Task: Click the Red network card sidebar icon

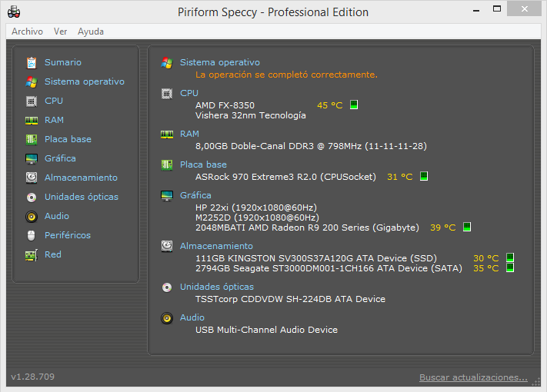Action: click(32, 255)
